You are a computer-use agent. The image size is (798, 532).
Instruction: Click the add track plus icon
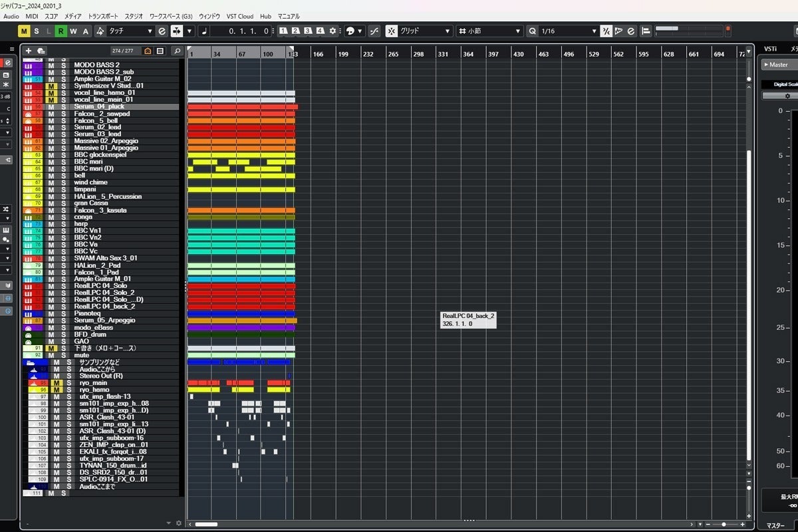28,51
